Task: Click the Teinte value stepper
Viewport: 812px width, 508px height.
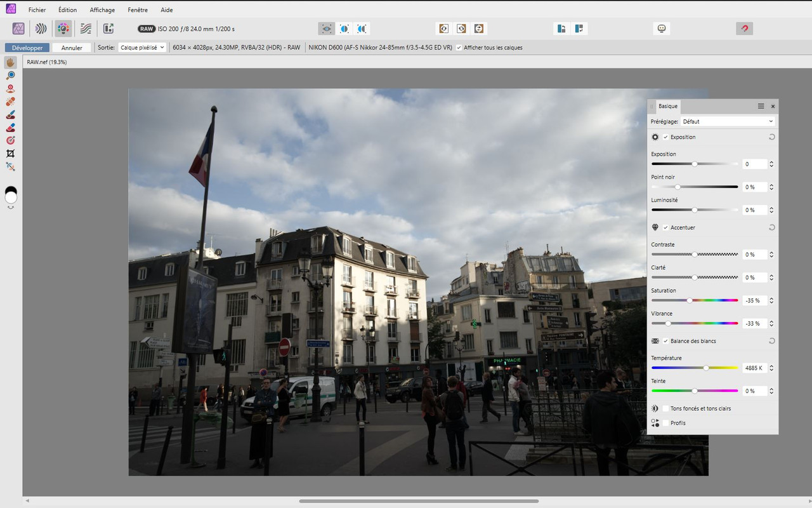Action: [x=771, y=391]
